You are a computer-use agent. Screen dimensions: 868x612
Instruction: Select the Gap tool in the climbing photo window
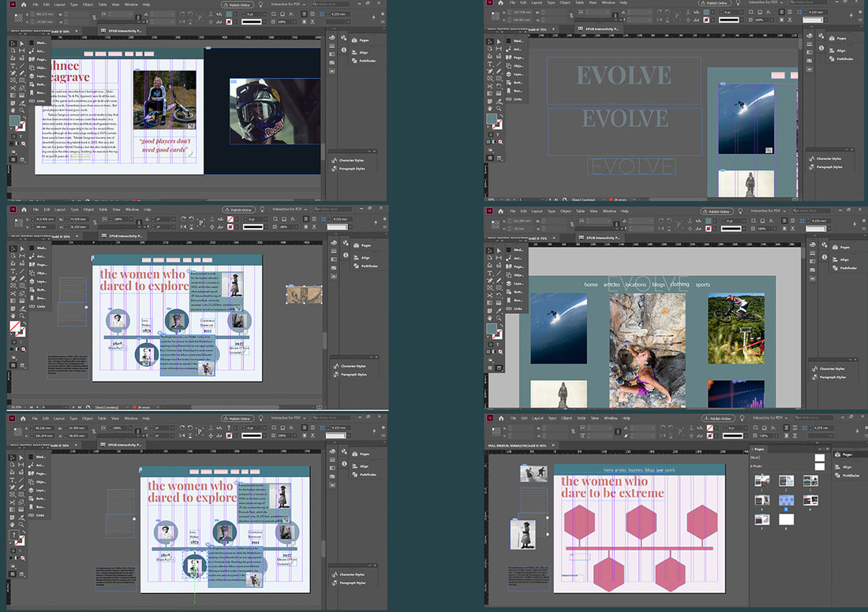click(x=499, y=258)
